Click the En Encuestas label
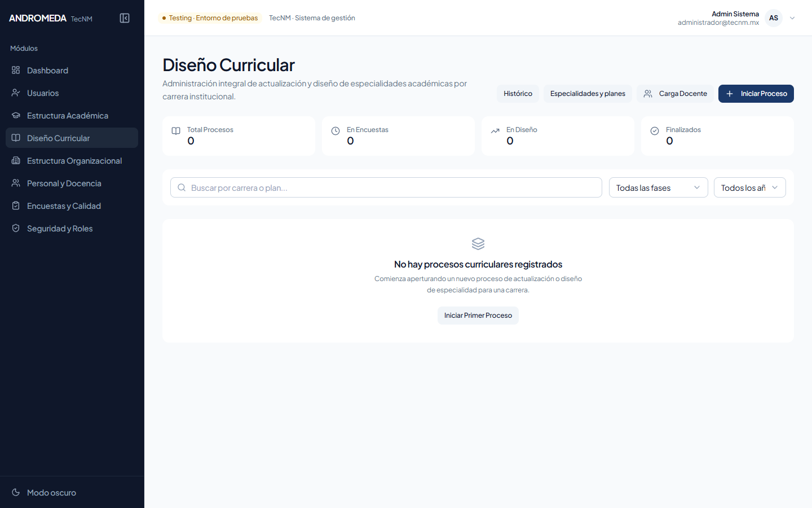Image resolution: width=812 pixels, height=508 pixels. pyautogui.click(x=368, y=130)
